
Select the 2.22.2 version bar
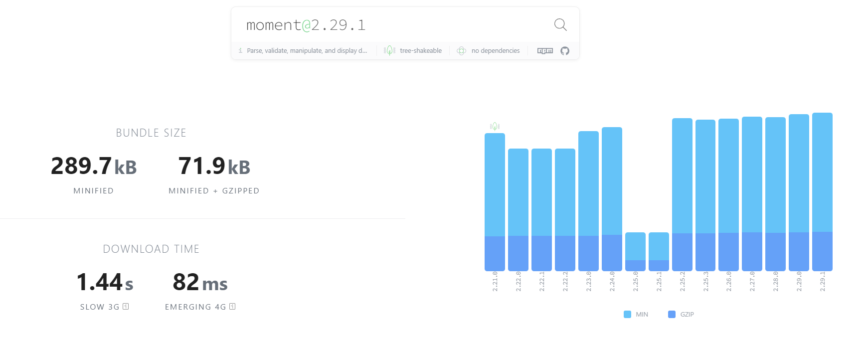coord(565,210)
